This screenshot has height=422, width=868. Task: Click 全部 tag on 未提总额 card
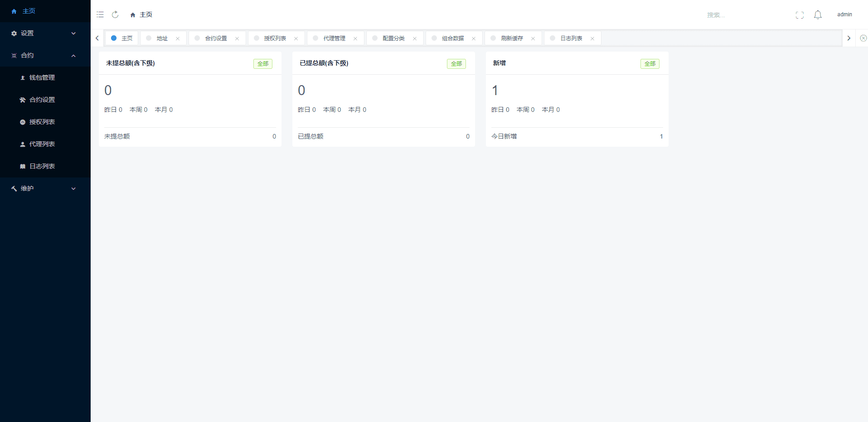(262, 64)
